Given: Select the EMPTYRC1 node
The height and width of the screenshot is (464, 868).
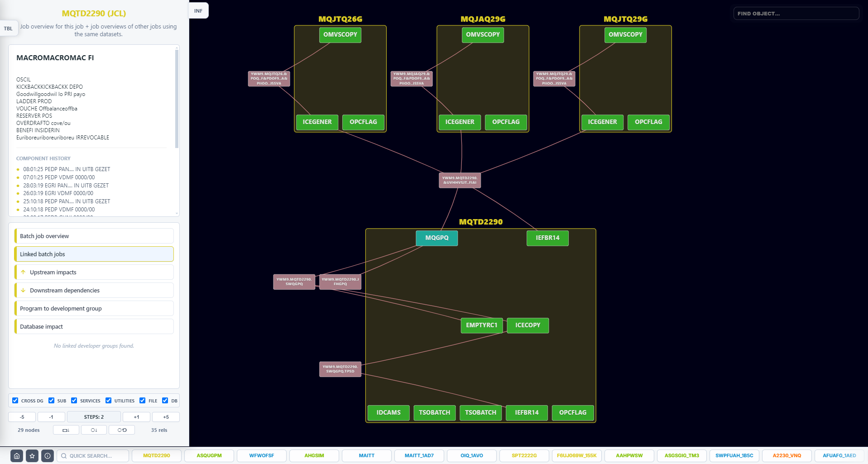Looking at the screenshot, I should (482, 325).
